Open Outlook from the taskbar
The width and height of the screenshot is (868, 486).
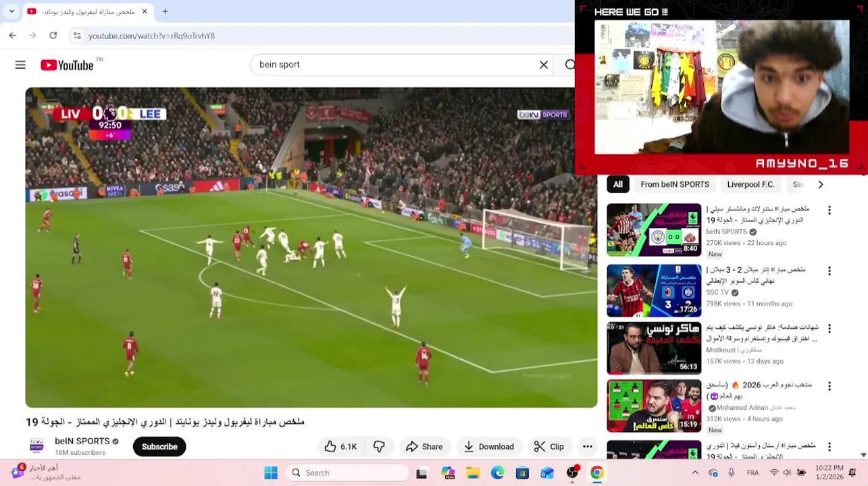547,473
